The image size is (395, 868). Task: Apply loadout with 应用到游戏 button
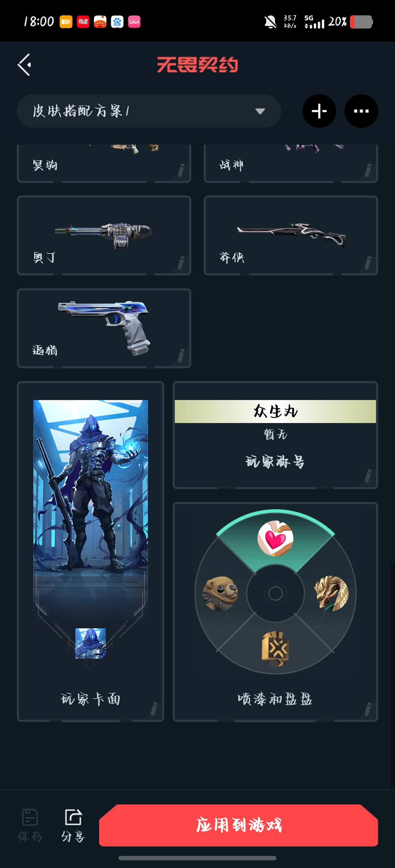point(238,825)
